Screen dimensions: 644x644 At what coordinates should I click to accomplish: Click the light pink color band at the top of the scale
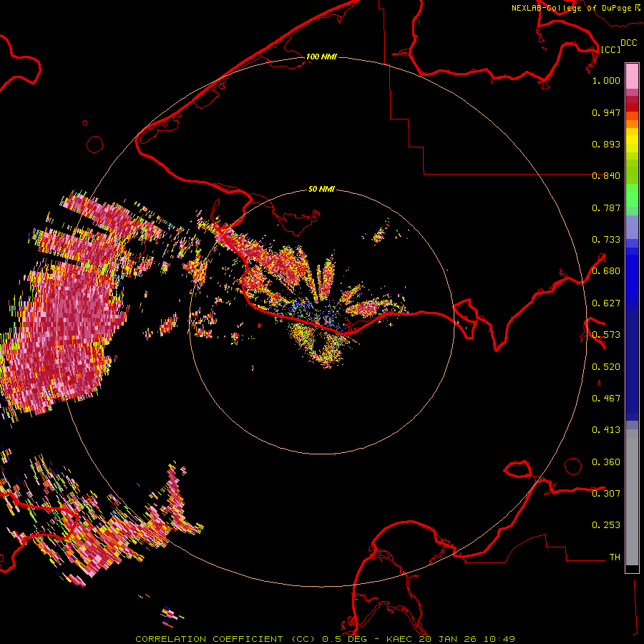(x=632, y=77)
